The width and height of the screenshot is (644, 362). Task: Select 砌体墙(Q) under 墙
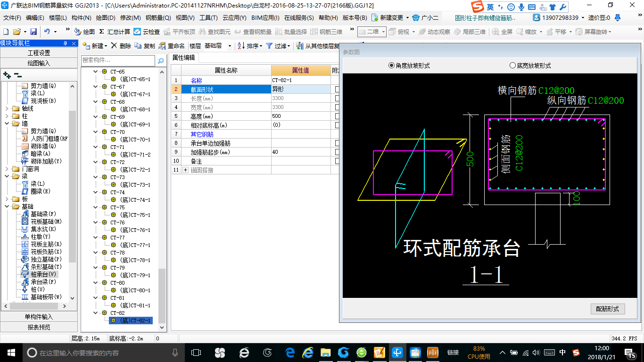pos(39,146)
